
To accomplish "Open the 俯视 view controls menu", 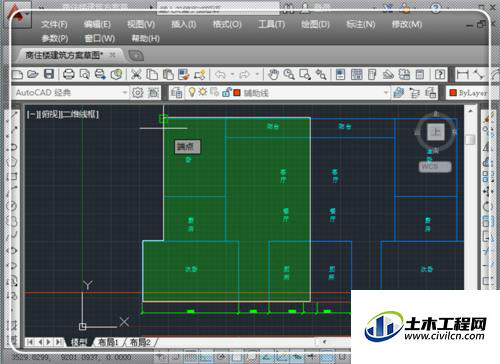I will coord(49,115).
